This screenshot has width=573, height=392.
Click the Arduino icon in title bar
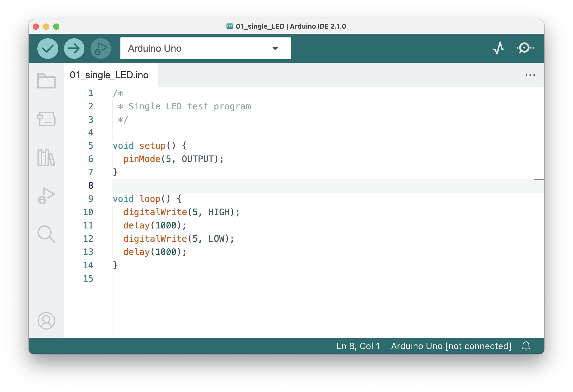coord(230,26)
